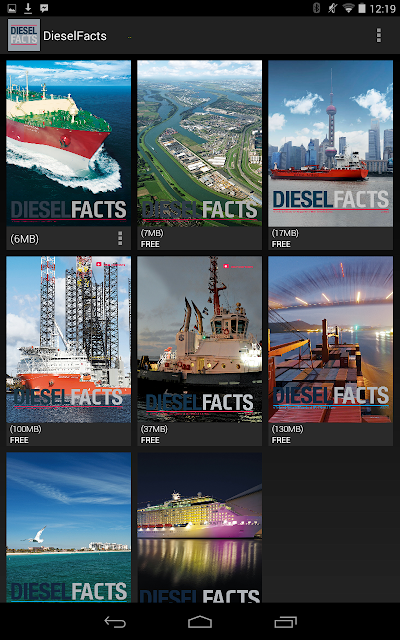
Task: Tap the Android home navigation button
Action: tap(200, 622)
